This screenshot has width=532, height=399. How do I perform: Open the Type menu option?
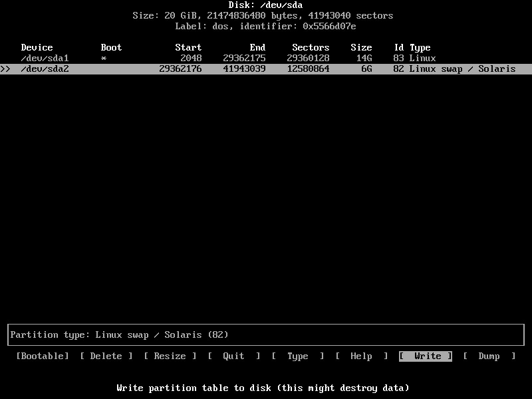pyautogui.click(x=298, y=356)
